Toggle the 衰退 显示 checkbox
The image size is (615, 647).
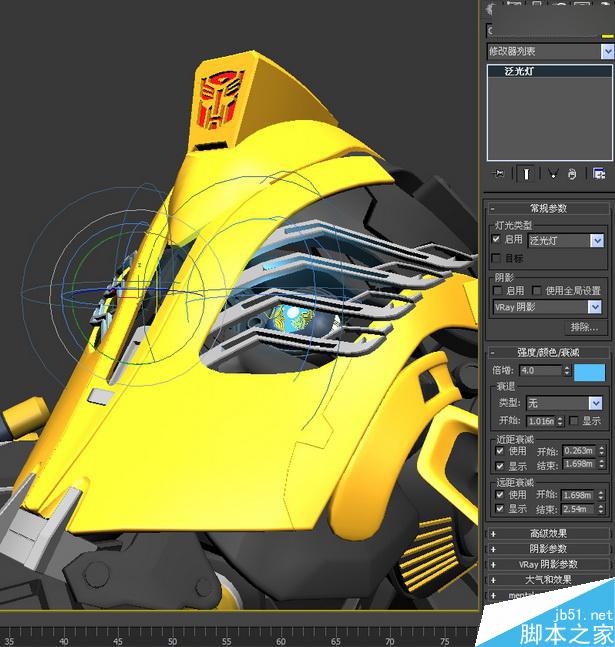573,420
